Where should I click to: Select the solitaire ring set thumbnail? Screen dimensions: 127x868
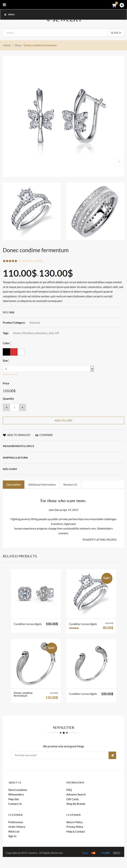click(32, 211)
